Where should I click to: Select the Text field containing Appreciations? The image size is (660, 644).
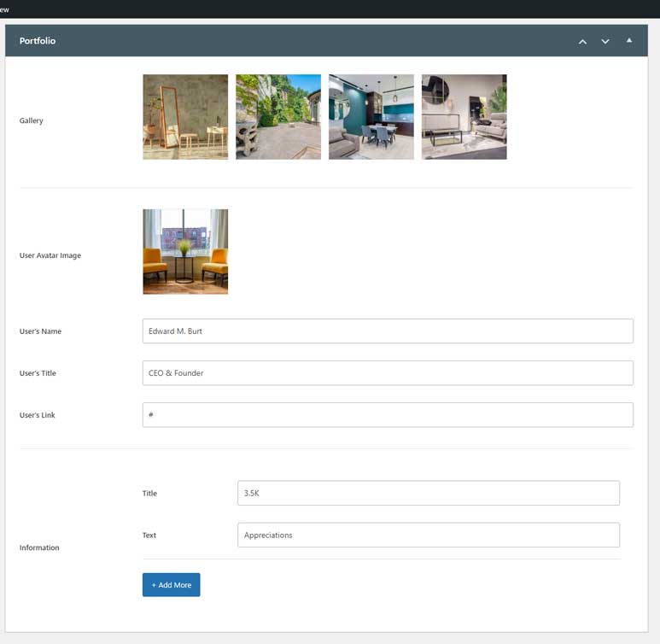click(428, 535)
